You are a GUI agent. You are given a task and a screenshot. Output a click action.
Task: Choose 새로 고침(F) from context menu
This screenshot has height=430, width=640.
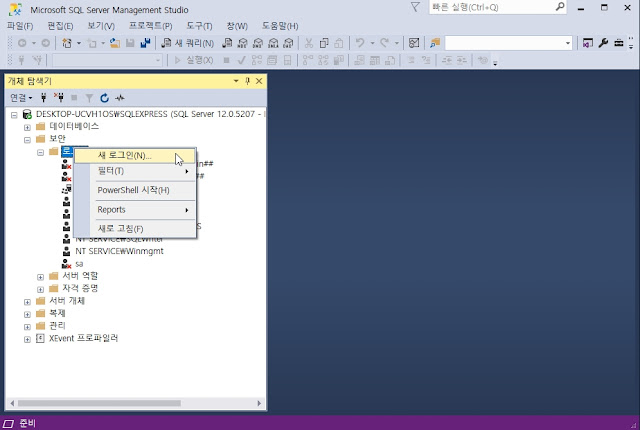(x=135, y=229)
